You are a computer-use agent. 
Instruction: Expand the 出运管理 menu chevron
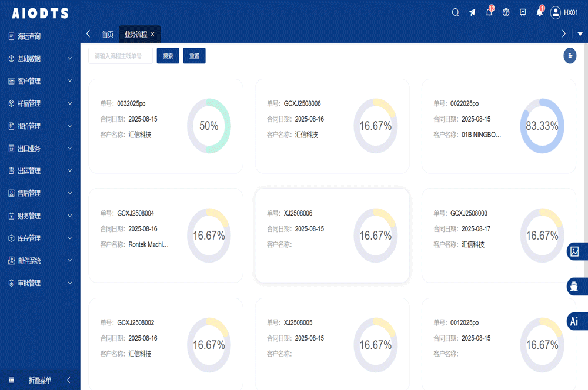70,171
